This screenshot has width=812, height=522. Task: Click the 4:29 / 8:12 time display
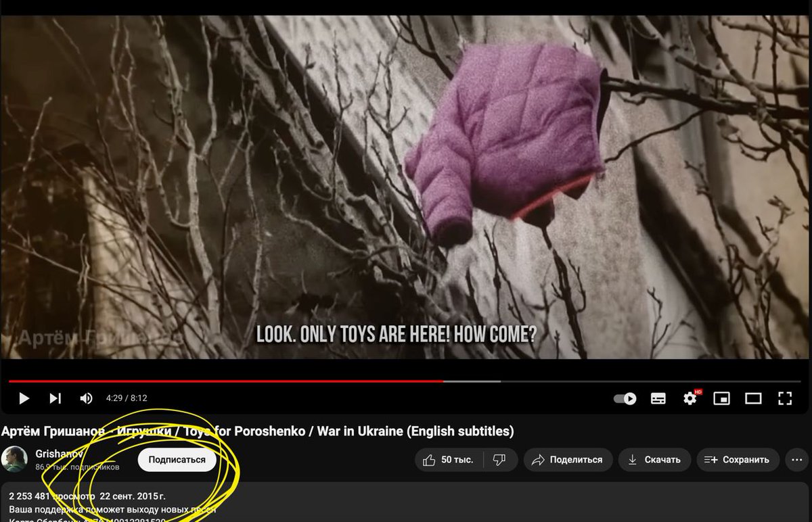tap(127, 398)
